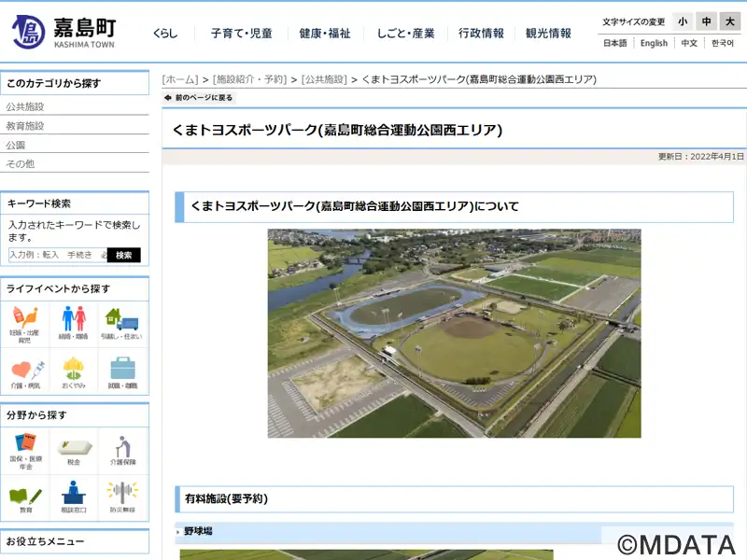Open the 観光情報 navigation menu
747x560 pixels.
tap(548, 34)
